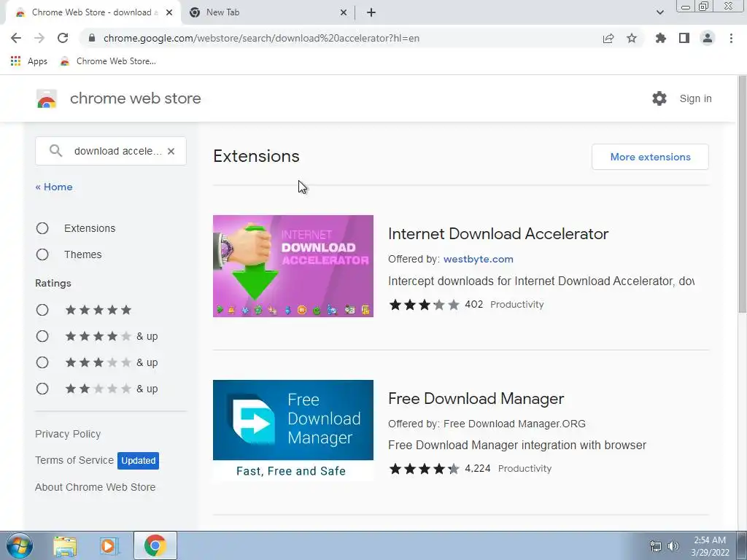
Task: Select the Themes filter radio
Action: (x=42, y=254)
